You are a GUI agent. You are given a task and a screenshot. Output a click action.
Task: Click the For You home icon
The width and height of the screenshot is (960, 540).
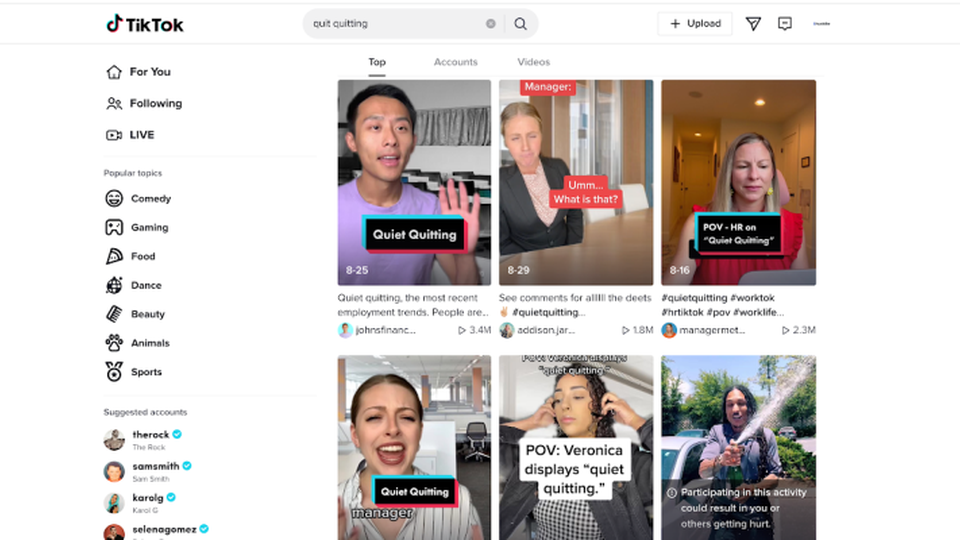pos(114,72)
